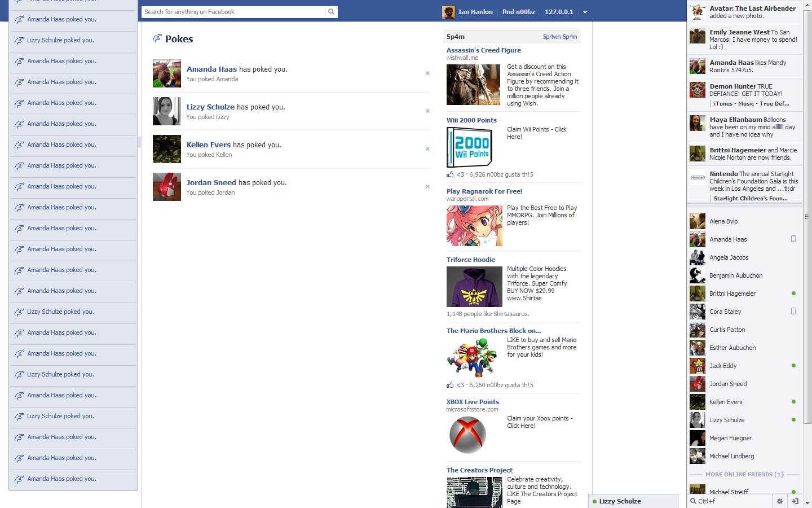Like the Mario Brothers ad via thumbs-up
Image resolution: width=812 pixels, height=508 pixels.
(x=450, y=385)
